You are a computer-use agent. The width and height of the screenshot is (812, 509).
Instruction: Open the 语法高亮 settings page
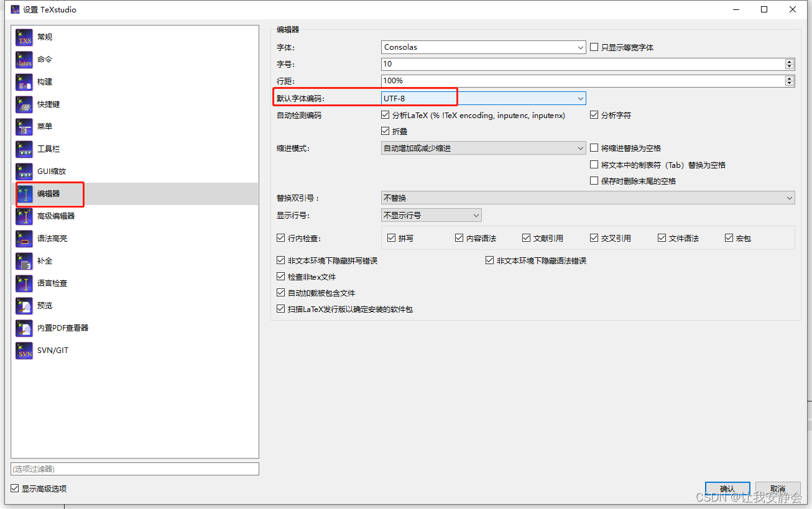135,239
